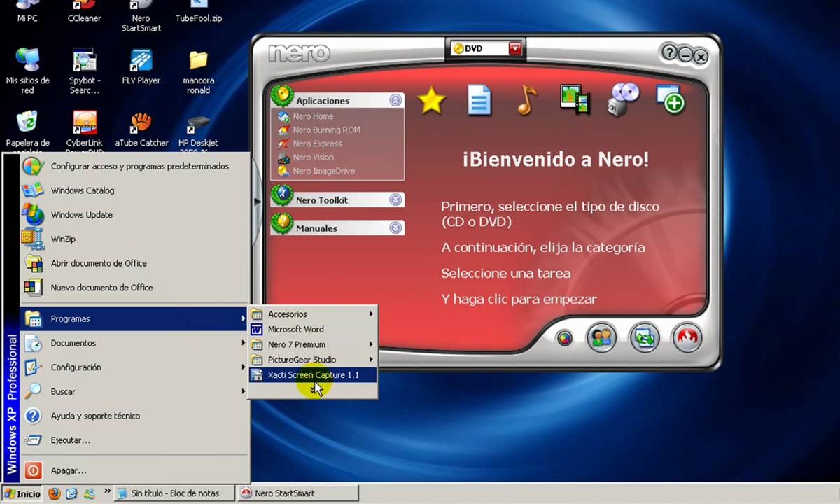Open Ayuda y soporte técnico
The image size is (840, 504).
134,416
